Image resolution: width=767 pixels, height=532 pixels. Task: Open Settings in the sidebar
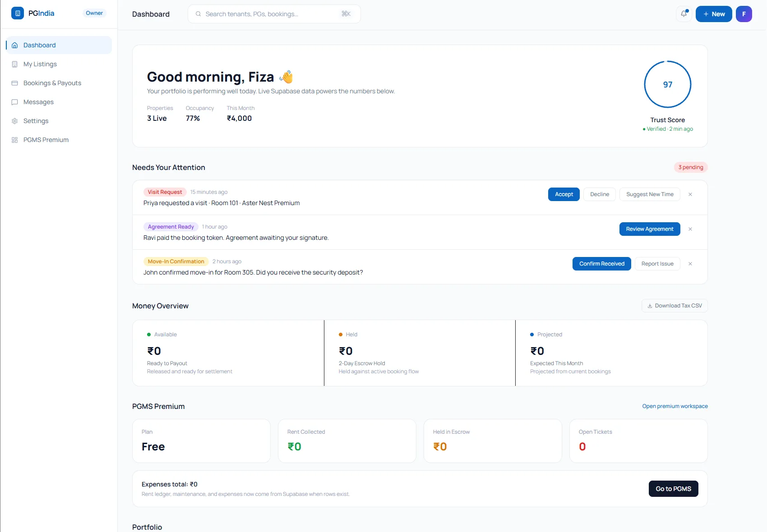click(x=59, y=121)
